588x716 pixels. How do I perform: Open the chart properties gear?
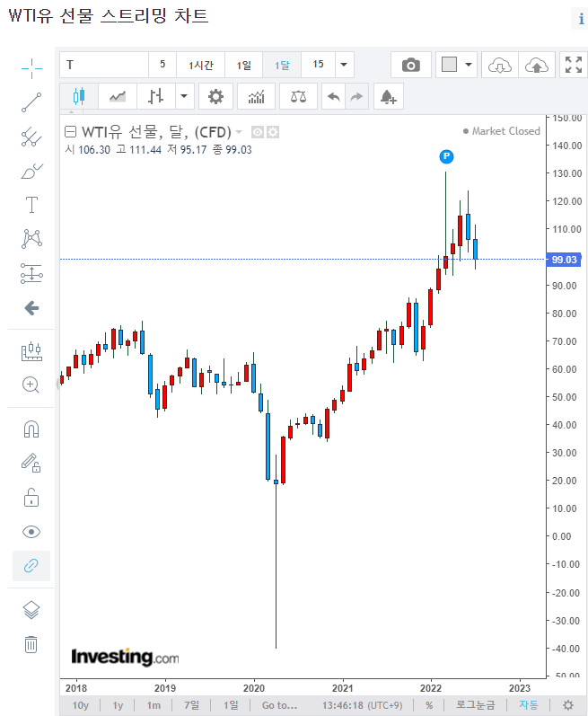coord(215,96)
